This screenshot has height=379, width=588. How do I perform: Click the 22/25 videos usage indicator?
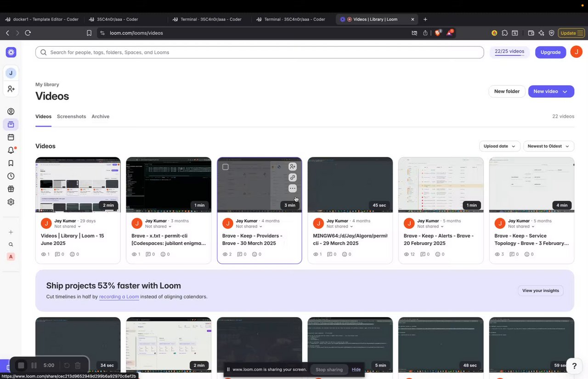click(x=509, y=52)
